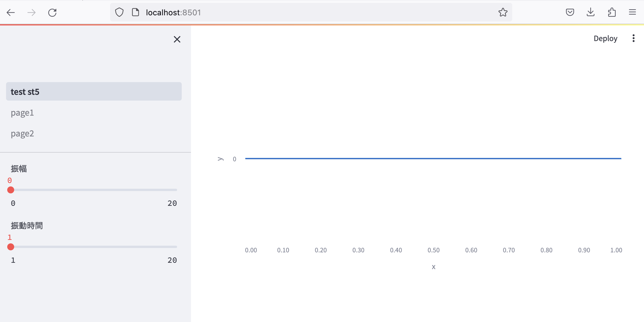Viewport: 644px width, 322px height.
Task: Navigate to page2 in sidebar
Action: click(x=23, y=134)
